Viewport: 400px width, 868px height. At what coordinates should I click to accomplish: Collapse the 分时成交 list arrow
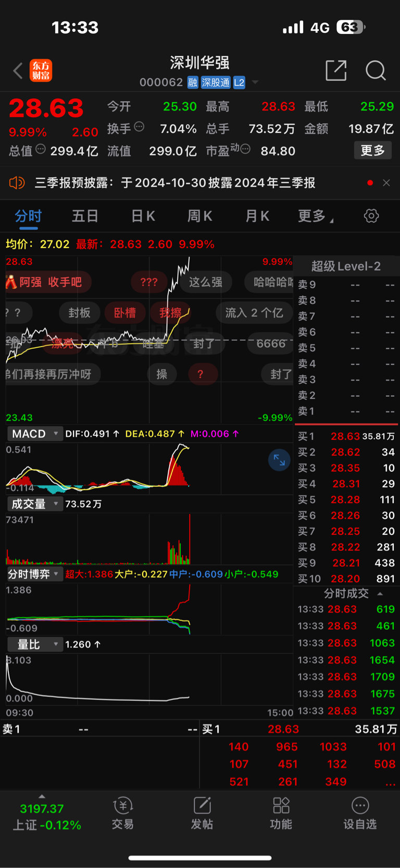tap(380, 594)
